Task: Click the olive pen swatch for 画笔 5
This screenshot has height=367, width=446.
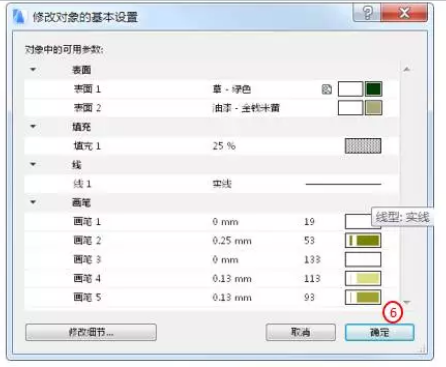Action: pyautogui.click(x=363, y=297)
